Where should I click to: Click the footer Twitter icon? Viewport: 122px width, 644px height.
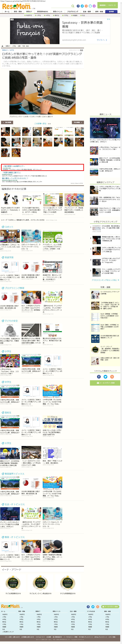pyautogui.click(x=93, y=607)
